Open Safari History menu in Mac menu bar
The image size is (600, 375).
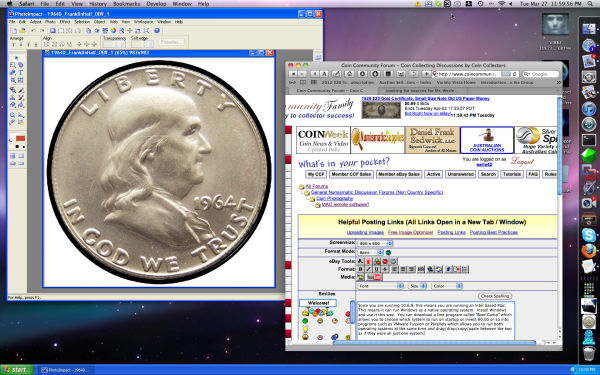point(98,4)
